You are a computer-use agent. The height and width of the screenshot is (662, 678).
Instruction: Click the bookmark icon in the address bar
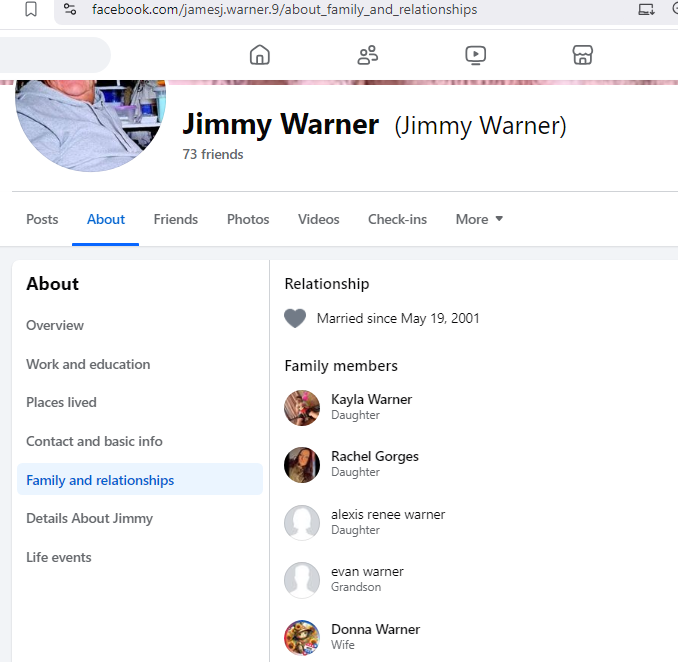point(31,9)
